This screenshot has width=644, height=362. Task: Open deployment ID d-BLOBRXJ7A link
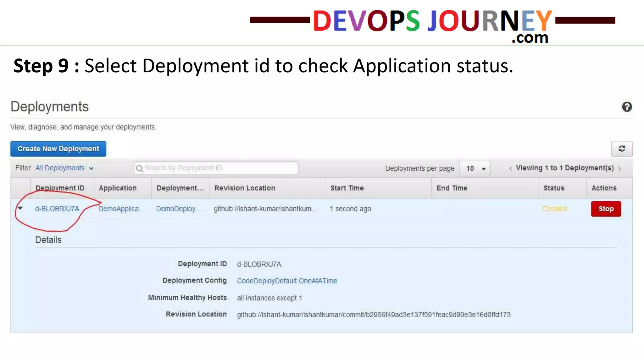(x=57, y=209)
